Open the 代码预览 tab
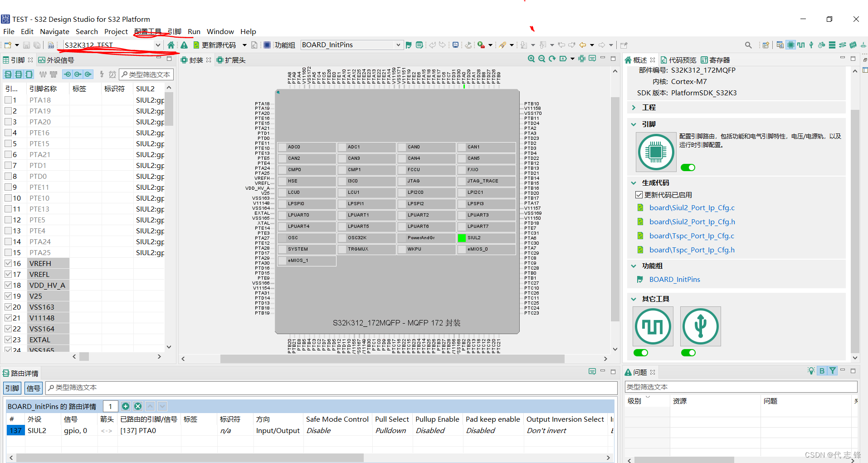Viewport: 868px width, 463px height. click(678, 60)
